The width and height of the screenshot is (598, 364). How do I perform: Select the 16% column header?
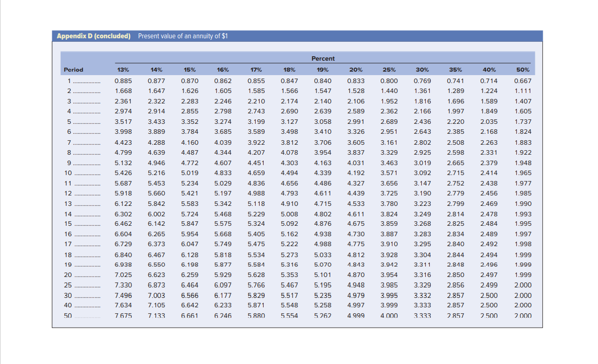[x=223, y=70]
